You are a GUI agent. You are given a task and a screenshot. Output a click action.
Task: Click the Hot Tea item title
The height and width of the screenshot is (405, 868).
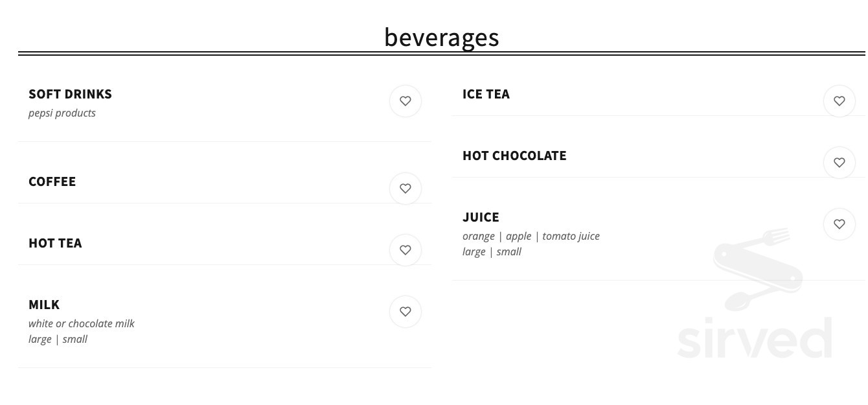click(x=55, y=243)
